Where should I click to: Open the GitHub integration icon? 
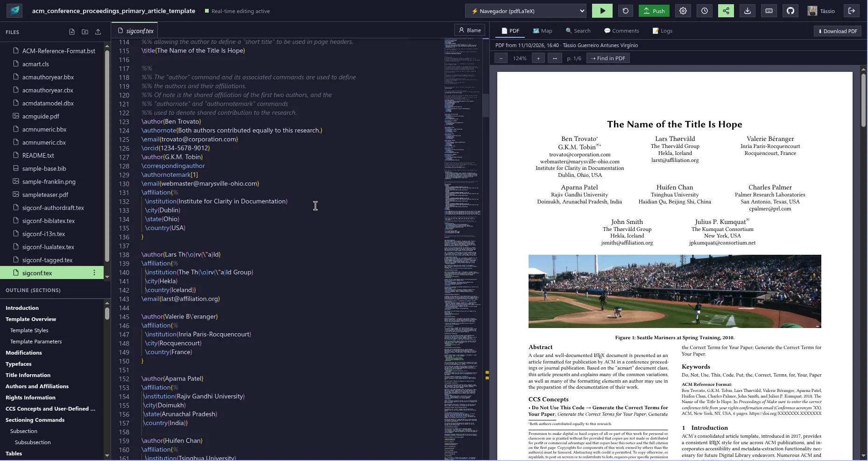tap(790, 11)
